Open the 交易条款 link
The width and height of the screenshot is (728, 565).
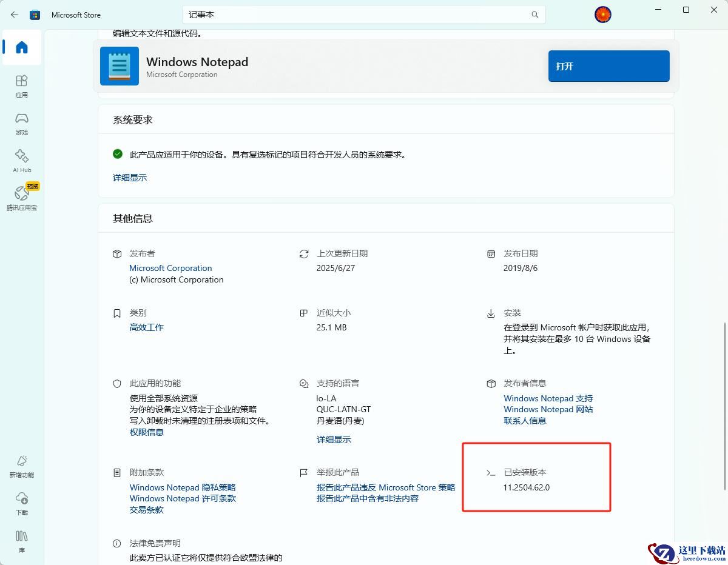tap(146, 510)
